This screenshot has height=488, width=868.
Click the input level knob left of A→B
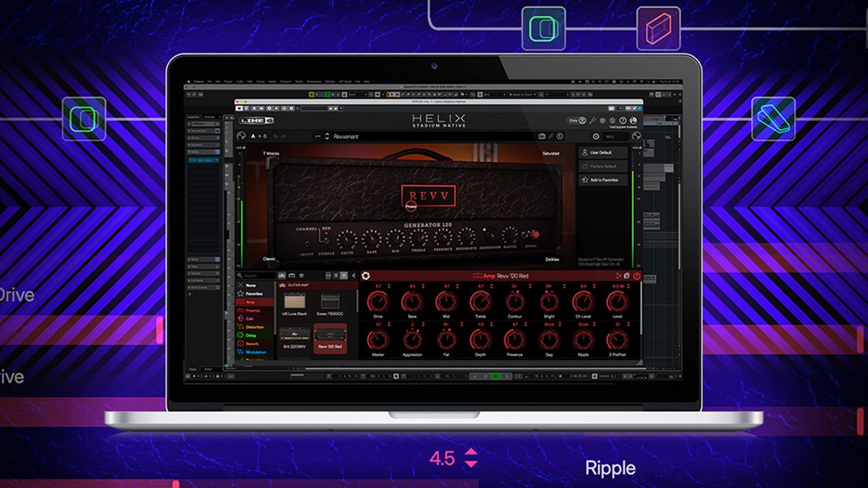pos(241,136)
